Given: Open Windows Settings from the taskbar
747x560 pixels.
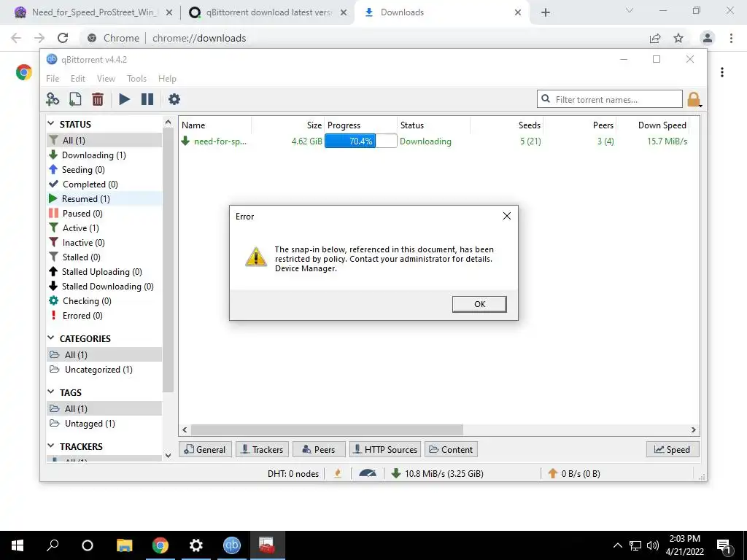Looking at the screenshot, I should click(x=196, y=545).
